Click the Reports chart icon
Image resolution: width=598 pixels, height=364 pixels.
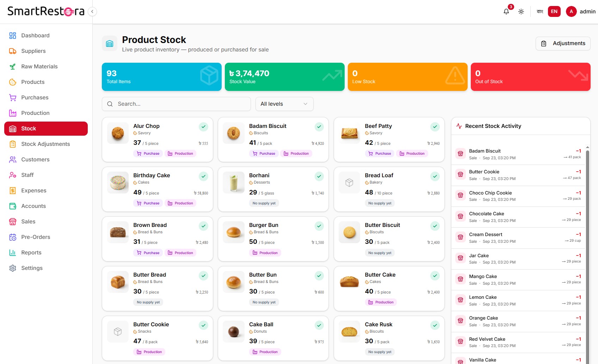tap(13, 253)
